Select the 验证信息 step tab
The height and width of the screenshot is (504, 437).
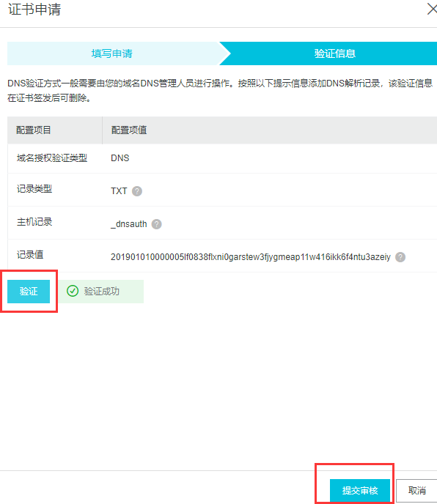pyautogui.click(x=334, y=53)
